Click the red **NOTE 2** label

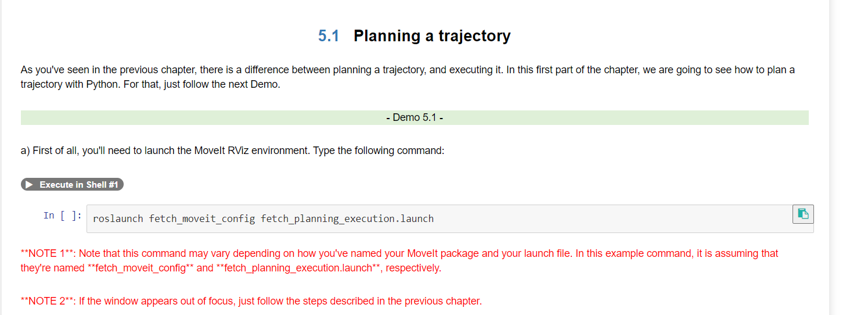coord(46,301)
